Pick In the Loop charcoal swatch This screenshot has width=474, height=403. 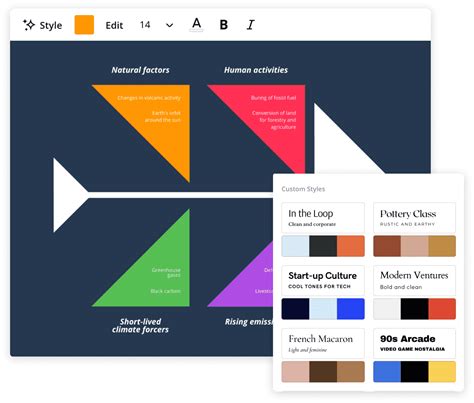pyautogui.click(x=323, y=246)
